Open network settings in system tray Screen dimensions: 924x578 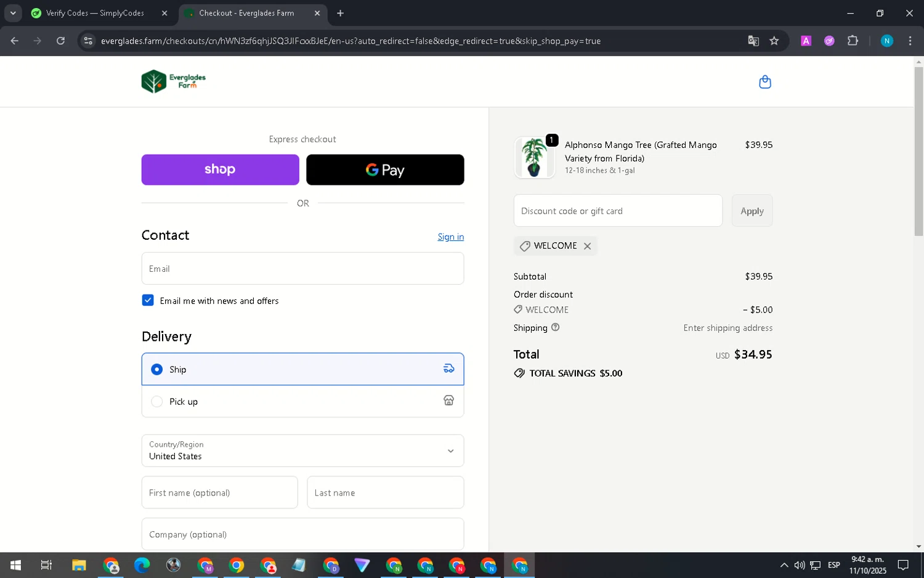click(x=816, y=565)
